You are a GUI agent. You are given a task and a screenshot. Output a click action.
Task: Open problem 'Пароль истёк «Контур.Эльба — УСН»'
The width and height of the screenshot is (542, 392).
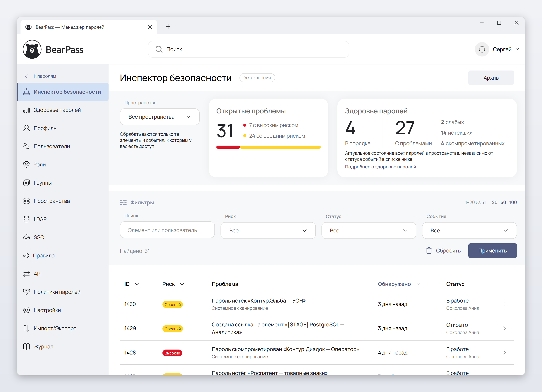click(x=259, y=301)
